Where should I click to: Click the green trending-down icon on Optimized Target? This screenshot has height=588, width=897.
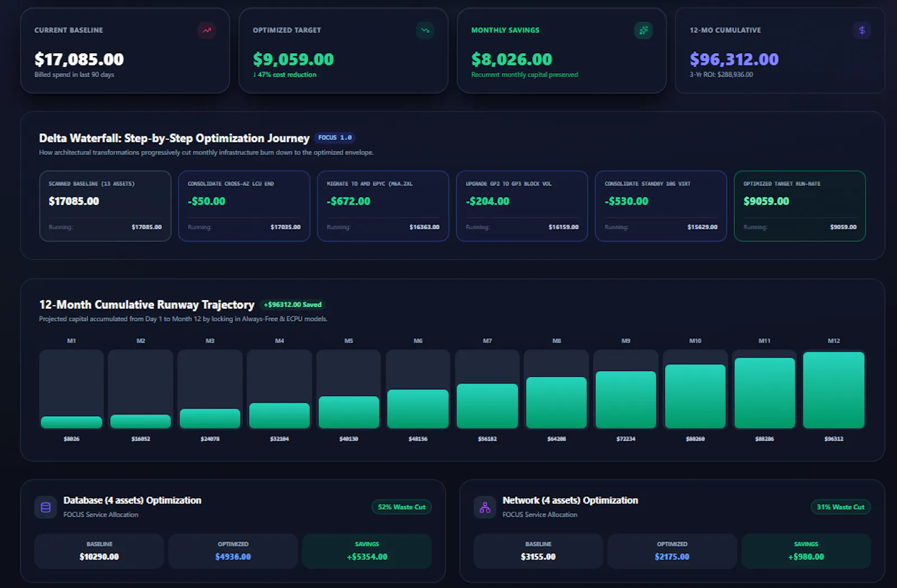pyautogui.click(x=426, y=30)
